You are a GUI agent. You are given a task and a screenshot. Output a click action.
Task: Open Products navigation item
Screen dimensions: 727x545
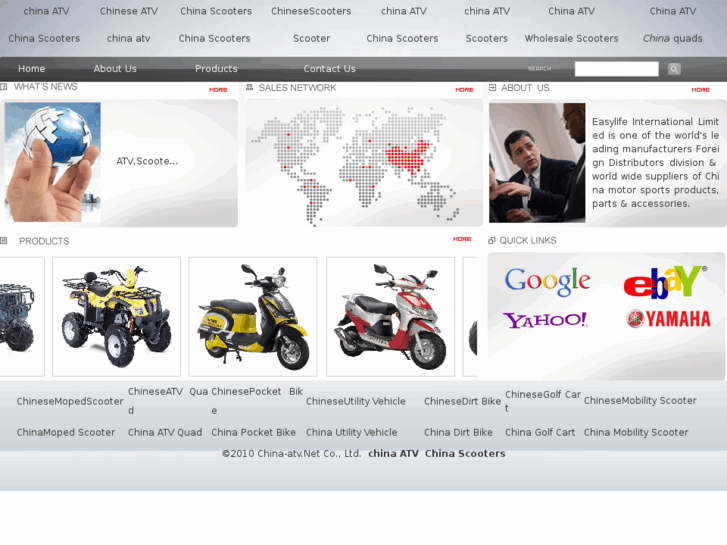[x=216, y=69]
